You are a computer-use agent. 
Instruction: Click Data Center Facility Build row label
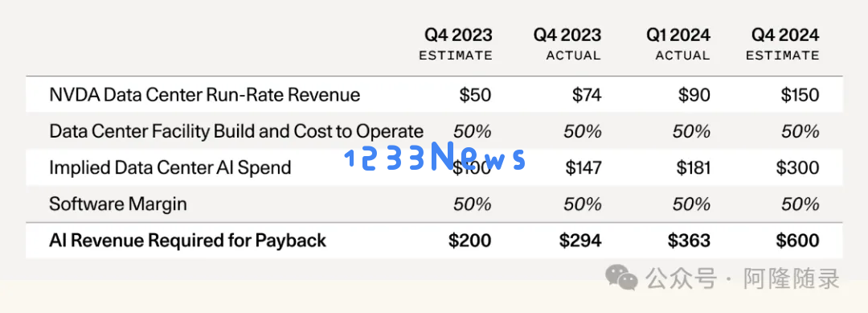coord(236,131)
